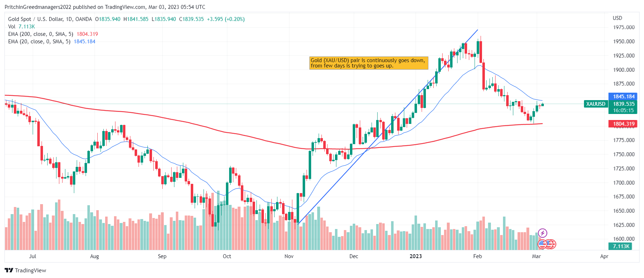The width and height of the screenshot is (644, 278).
Task: Click the 1975.000 price scale label
Action: (624, 27)
